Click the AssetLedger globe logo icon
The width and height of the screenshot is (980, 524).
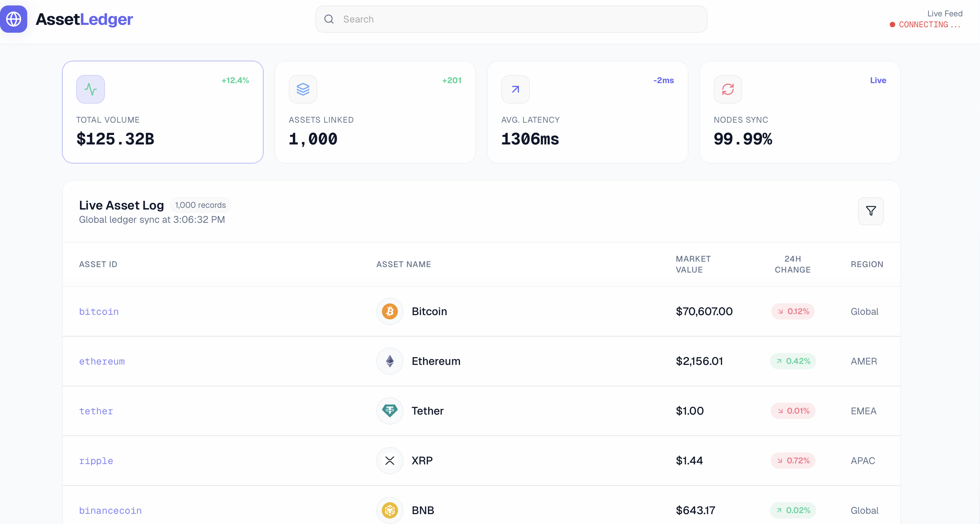pyautogui.click(x=14, y=19)
